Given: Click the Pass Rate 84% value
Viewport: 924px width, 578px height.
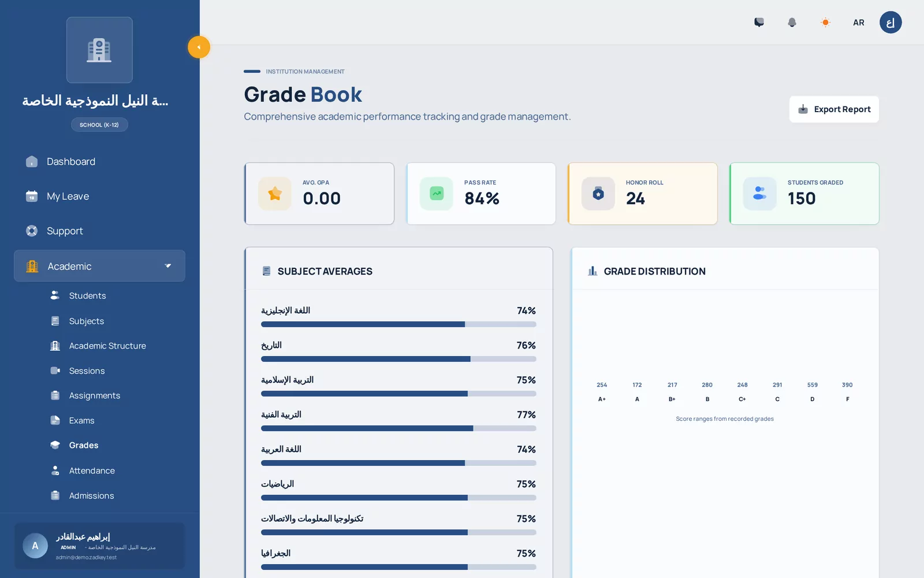Looking at the screenshot, I should 482,199.
